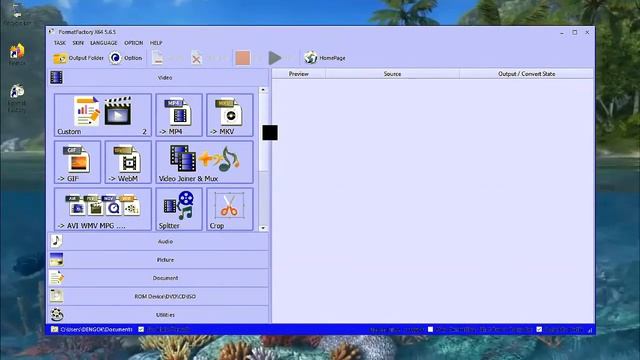
Task: Open the Crop scissors tool
Action: pos(230,209)
